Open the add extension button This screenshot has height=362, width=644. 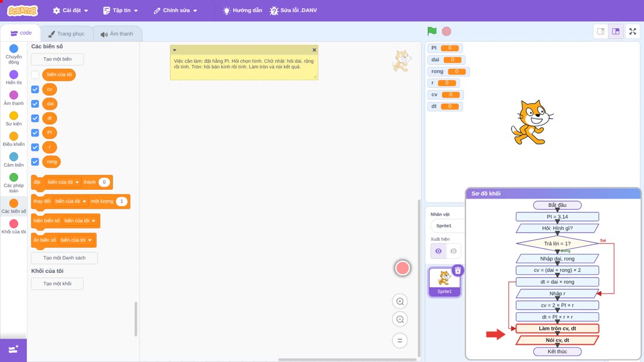pyautogui.click(x=13, y=350)
